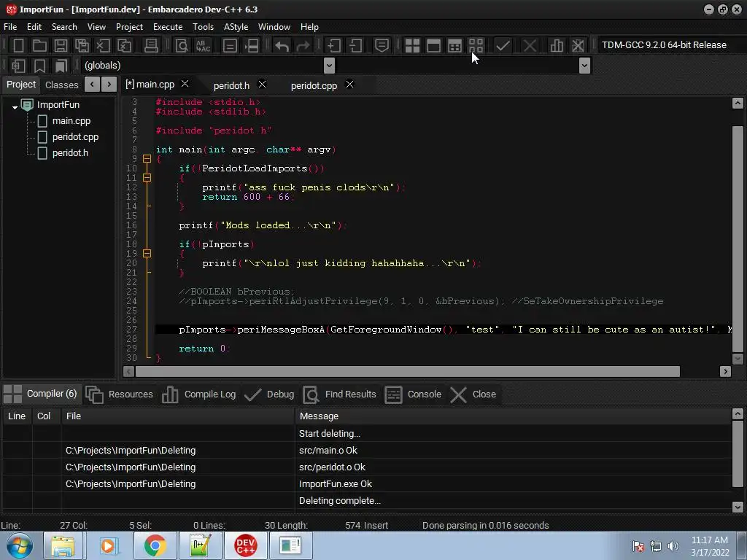This screenshot has width=747, height=560.
Task: Click the Run window-shaped toolbar icon
Action: pos(433,45)
